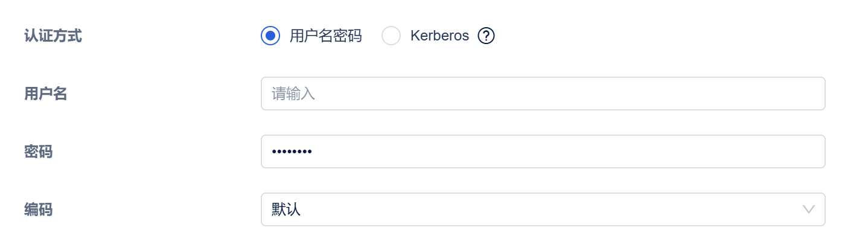
Task: Click the Kerberos option label text
Action: coord(439,36)
